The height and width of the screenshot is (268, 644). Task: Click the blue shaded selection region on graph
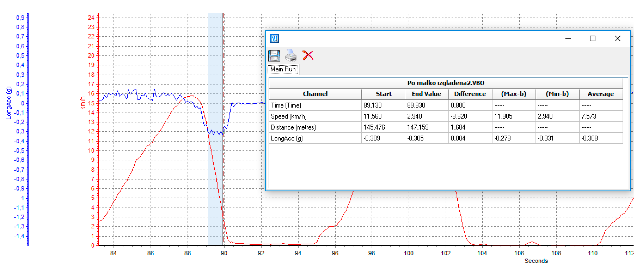pos(215,63)
